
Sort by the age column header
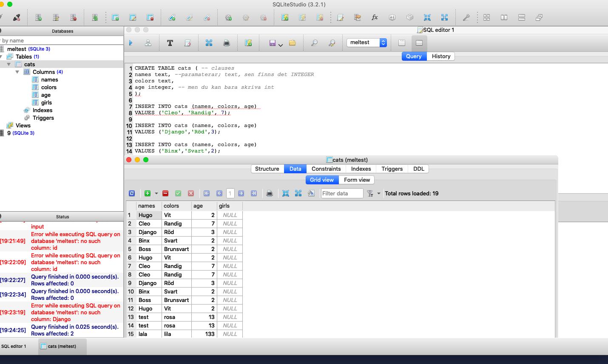coord(205,206)
